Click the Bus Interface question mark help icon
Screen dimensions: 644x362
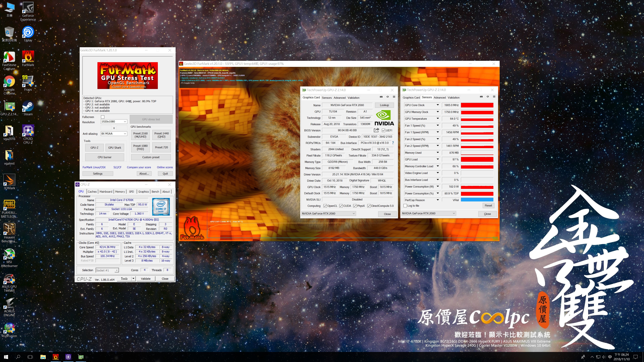(x=393, y=143)
